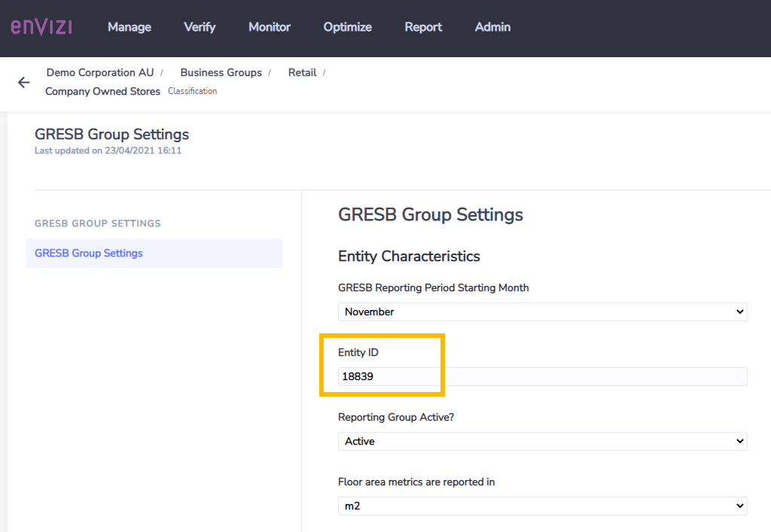Screen dimensions: 771x532
Task: Open the Manage menu
Action: coord(130,27)
